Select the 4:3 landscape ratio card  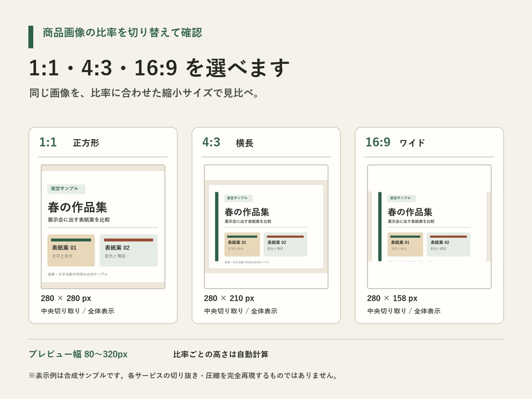click(x=266, y=225)
